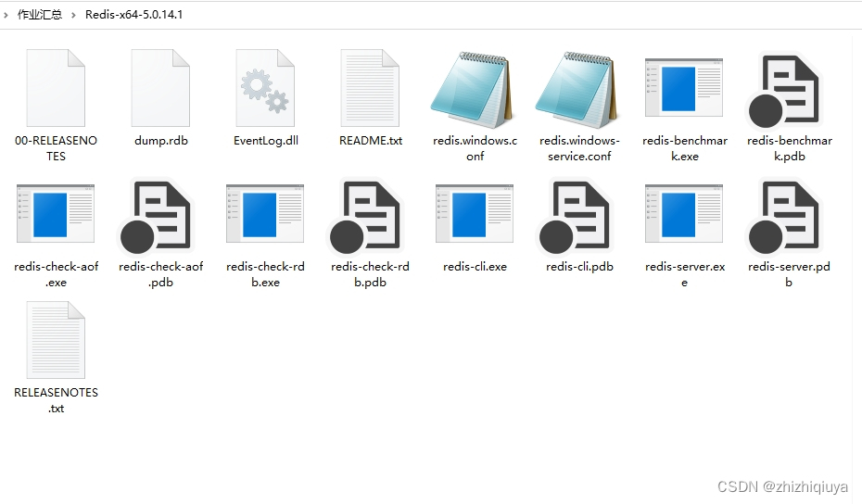Click the "redis-benchmark.pdb" file name label
The height and width of the screenshot is (504, 862).
click(x=790, y=148)
